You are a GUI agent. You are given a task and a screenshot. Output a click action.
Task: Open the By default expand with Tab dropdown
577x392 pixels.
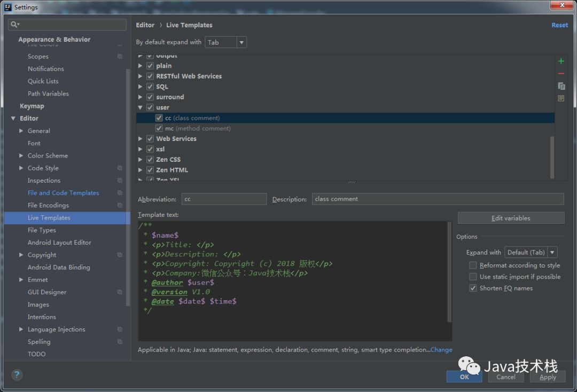[x=226, y=42]
